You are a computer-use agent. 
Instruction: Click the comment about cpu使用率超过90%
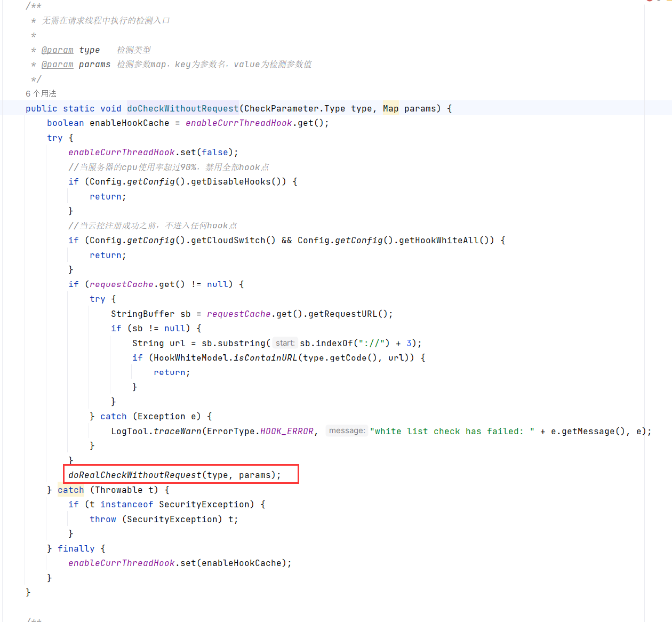[x=169, y=167]
